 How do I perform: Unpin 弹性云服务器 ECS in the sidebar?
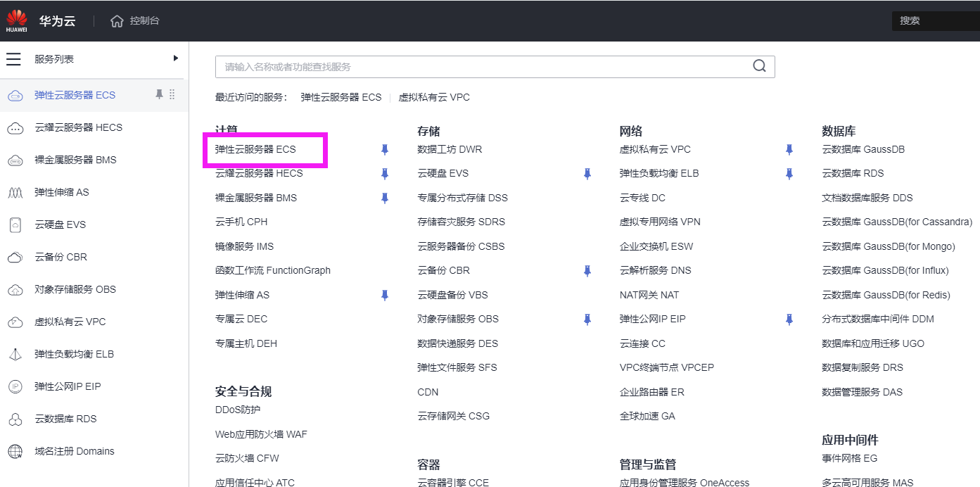pyautogui.click(x=159, y=94)
